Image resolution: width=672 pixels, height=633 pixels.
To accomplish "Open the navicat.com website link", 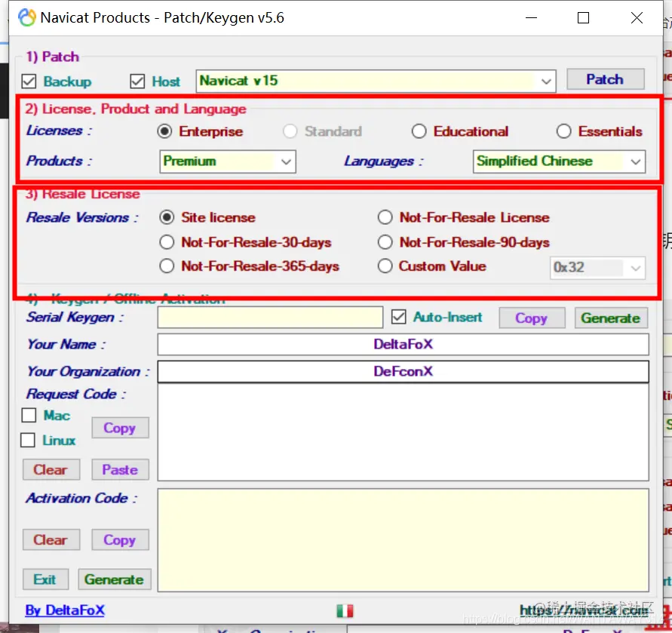I will (x=585, y=610).
